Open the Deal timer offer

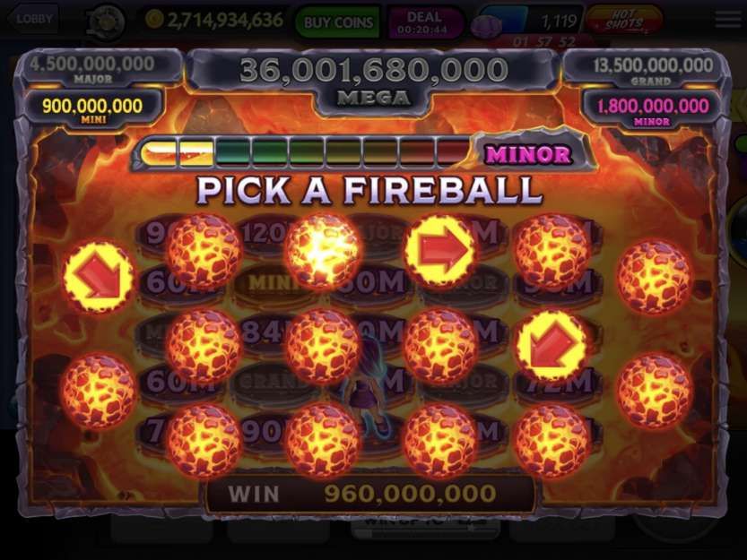point(423,22)
